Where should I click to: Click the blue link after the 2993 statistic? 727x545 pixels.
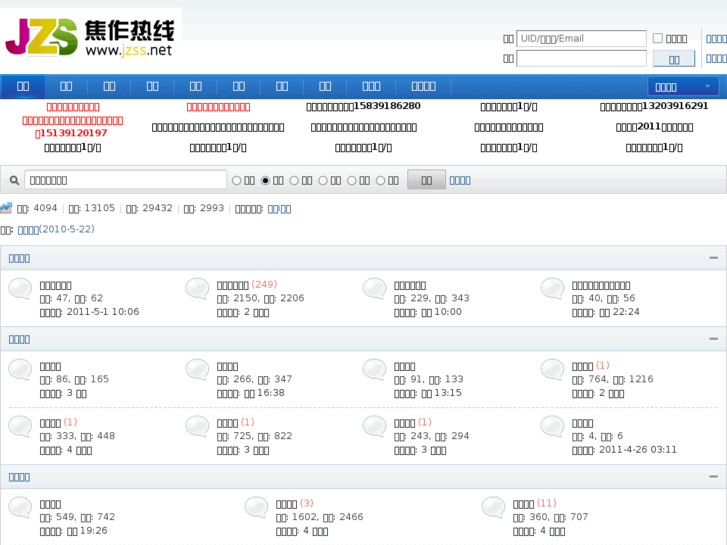[x=279, y=209]
